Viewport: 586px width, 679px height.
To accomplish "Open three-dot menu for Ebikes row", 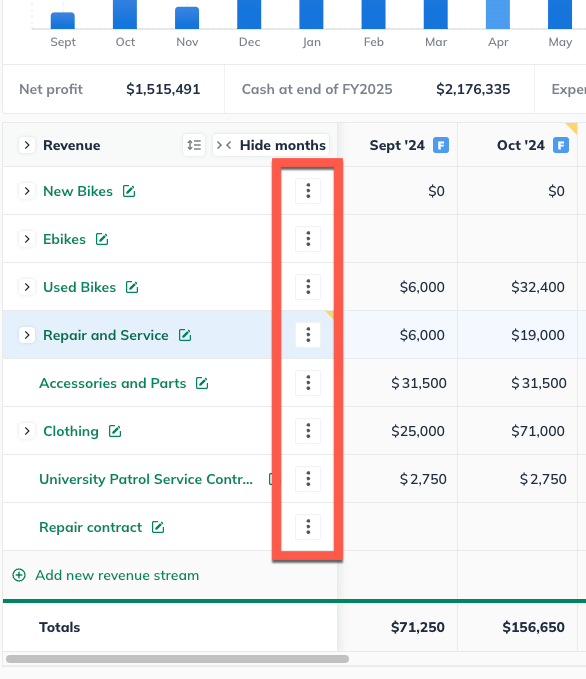I will pyautogui.click(x=308, y=239).
